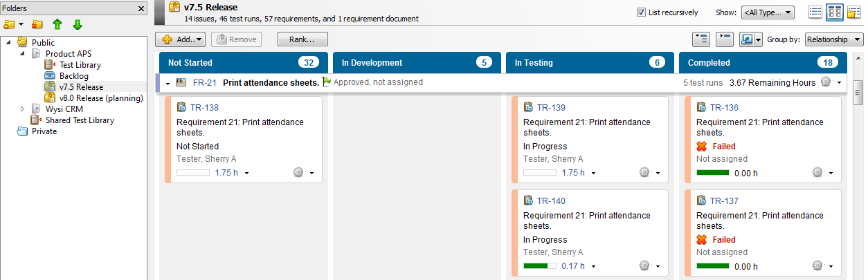Switch to folder list view icon
Screen dimensions: 868x280
pyautogui.click(x=853, y=12)
